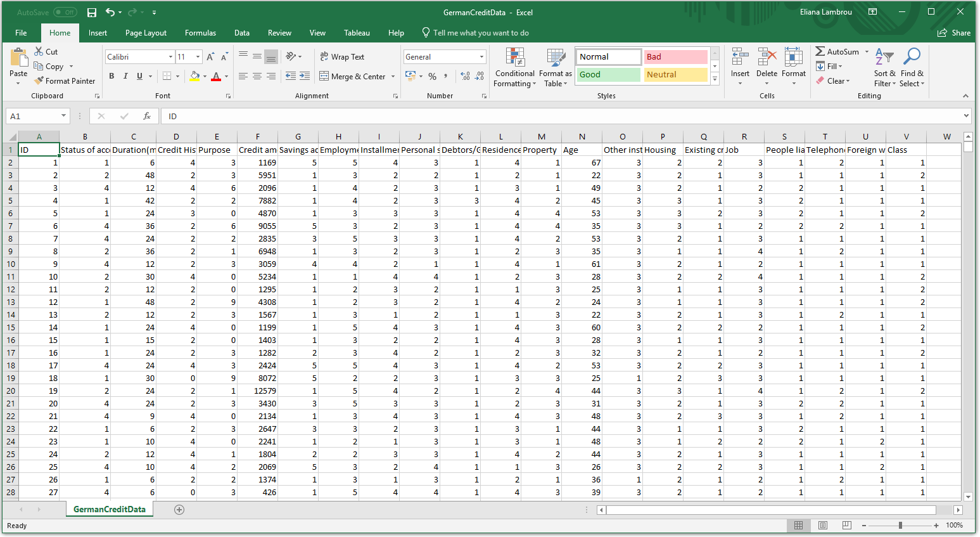Open the File tab
Screen dimensions: 980x537
[x=21, y=33]
